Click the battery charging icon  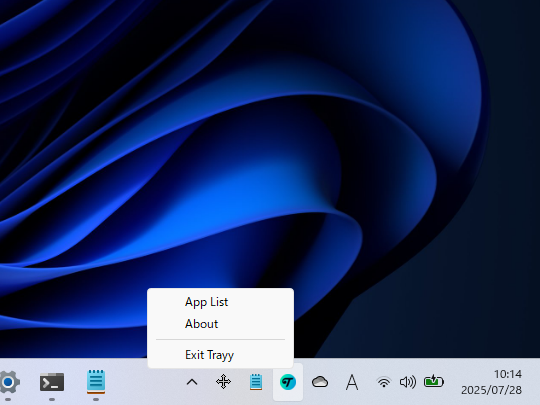tap(434, 381)
